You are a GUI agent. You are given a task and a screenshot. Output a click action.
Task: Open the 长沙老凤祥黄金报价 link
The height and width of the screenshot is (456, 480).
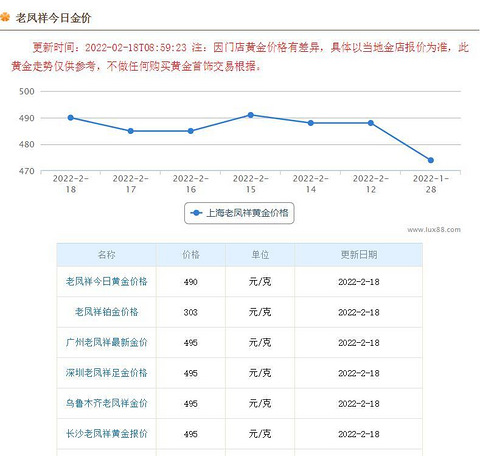(106, 434)
